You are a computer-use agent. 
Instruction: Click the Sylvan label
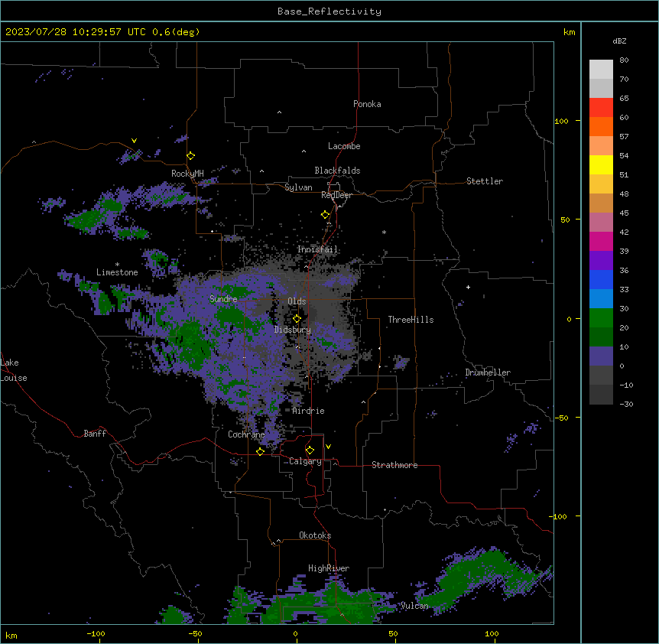(x=298, y=187)
